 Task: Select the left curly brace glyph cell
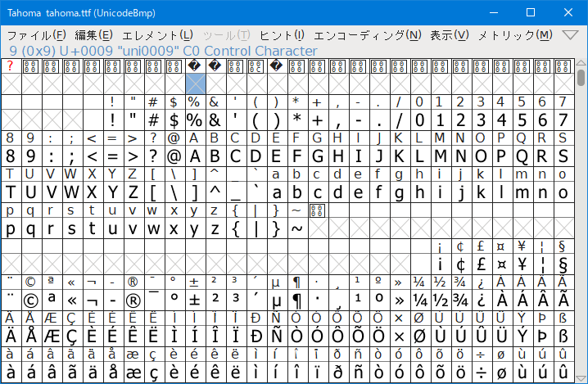coord(235,228)
